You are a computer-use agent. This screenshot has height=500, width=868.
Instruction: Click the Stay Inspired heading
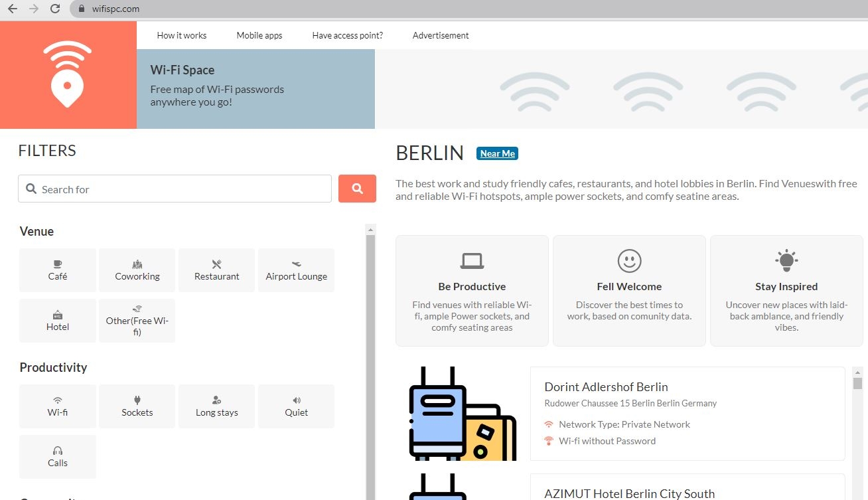[786, 287]
